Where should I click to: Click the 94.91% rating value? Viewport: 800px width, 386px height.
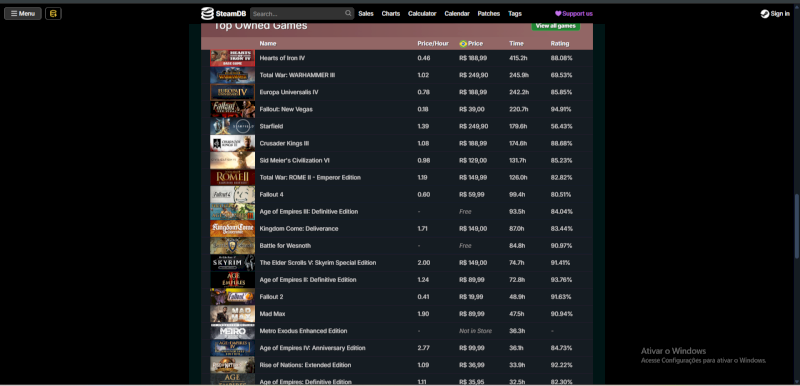[x=561, y=109]
